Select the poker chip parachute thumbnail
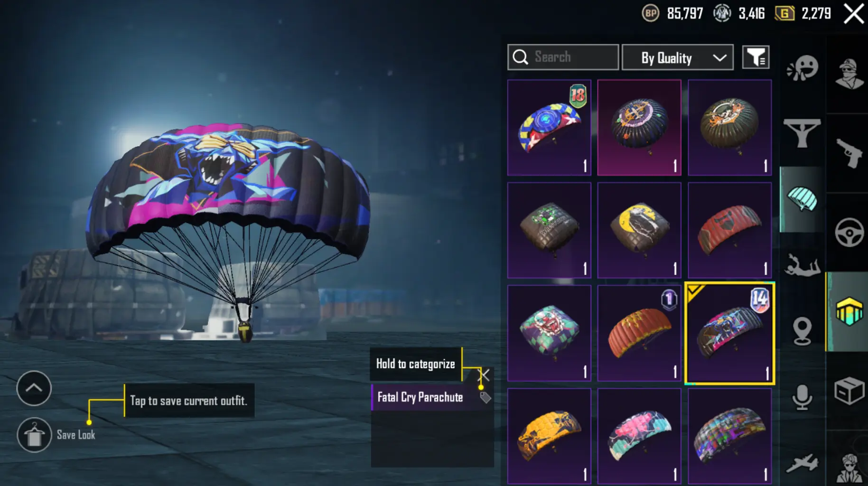The image size is (868, 486). (549, 128)
